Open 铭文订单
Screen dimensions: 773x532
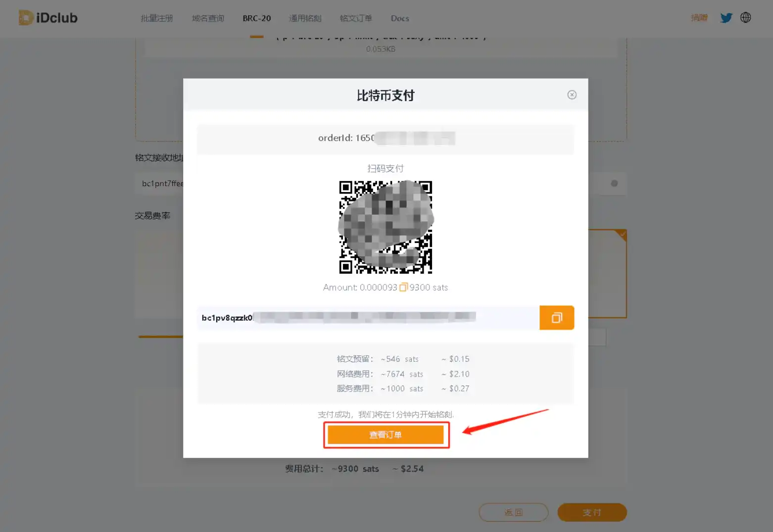pos(355,18)
